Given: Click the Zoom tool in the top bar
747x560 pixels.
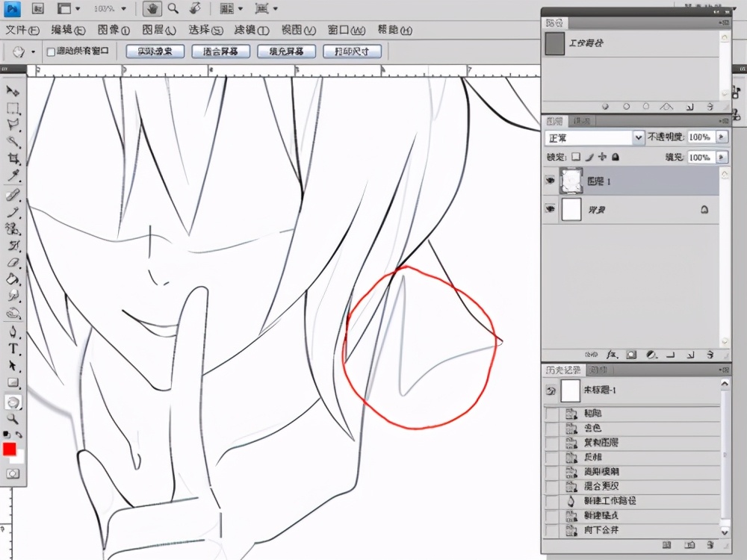Looking at the screenshot, I should pos(173,9).
